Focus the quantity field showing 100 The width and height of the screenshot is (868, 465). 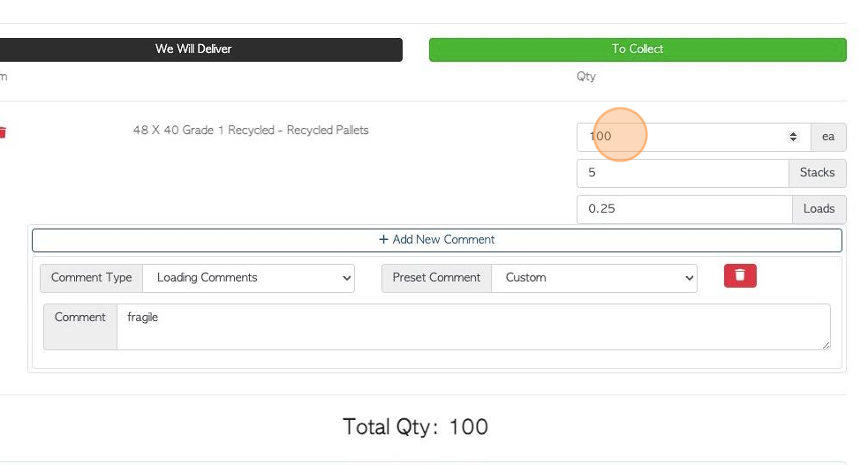coord(694,137)
